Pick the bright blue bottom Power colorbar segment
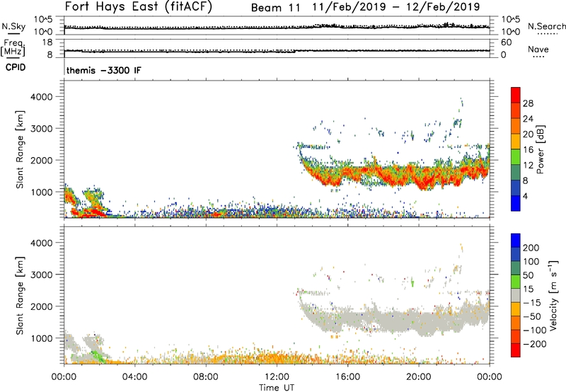566x392 pixels. point(516,203)
